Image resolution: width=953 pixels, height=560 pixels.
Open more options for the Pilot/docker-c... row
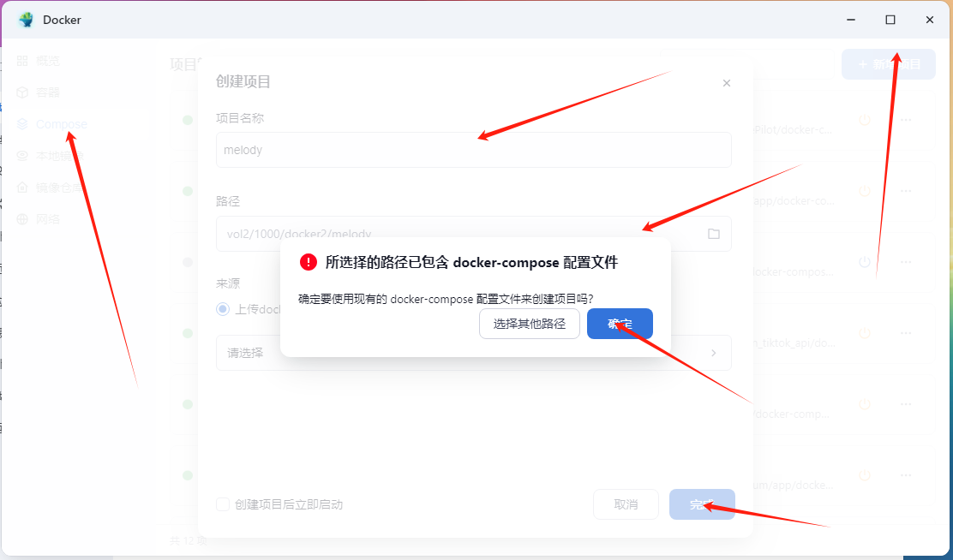906,120
